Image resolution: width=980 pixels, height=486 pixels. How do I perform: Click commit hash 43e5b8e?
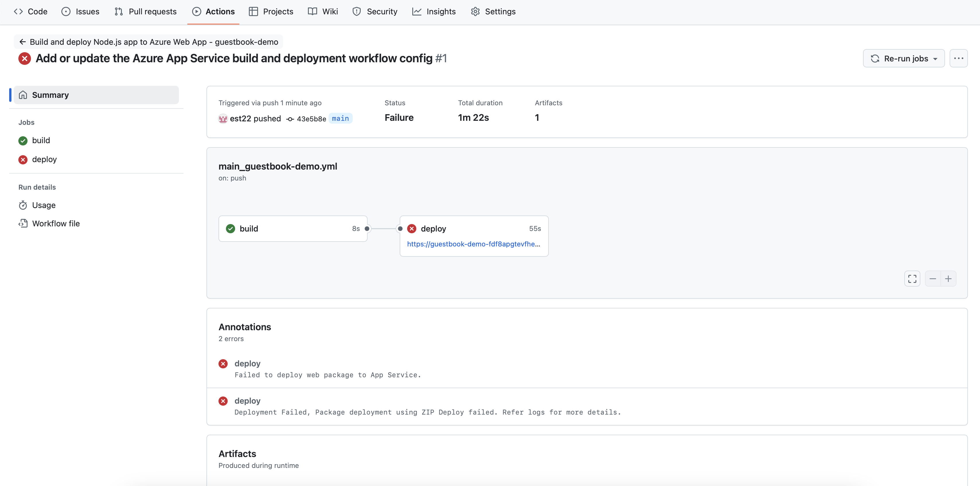pyautogui.click(x=311, y=119)
